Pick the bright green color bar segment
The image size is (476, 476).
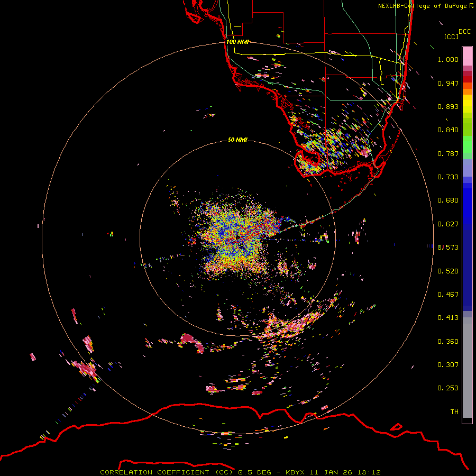click(467, 145)
